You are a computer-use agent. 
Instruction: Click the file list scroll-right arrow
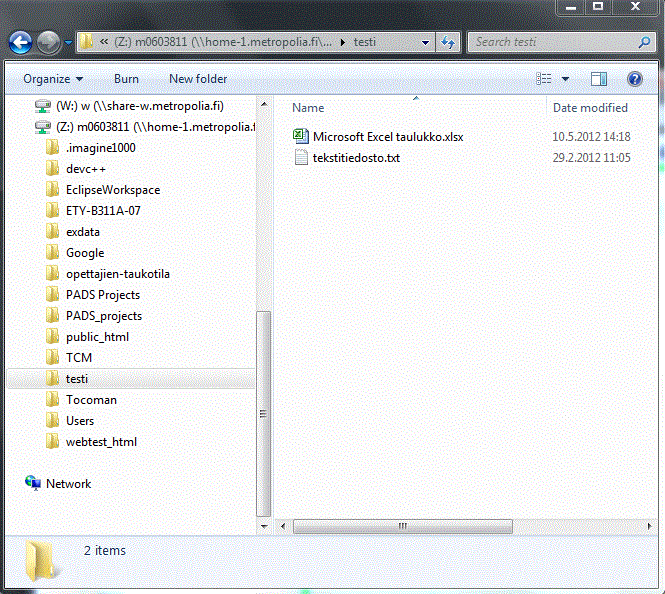pos(649,526)
